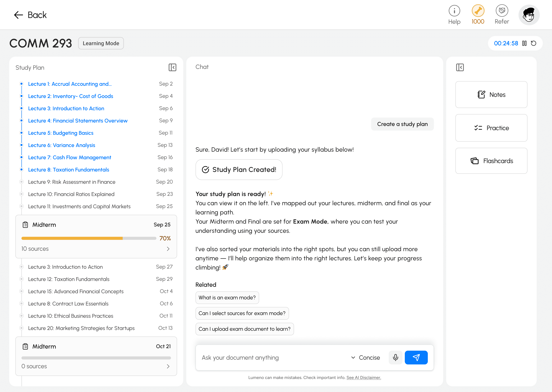This screenshot has width=552, height=392.
Task: Click the Midterm 70% progress bar
Action: point(89,238)
